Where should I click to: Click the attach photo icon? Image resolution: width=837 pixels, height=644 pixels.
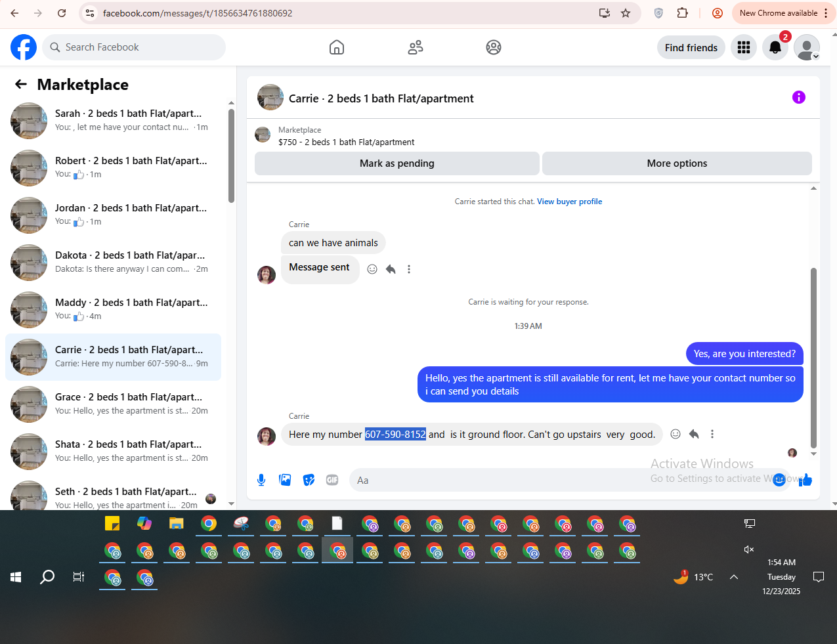click(285, 480)
